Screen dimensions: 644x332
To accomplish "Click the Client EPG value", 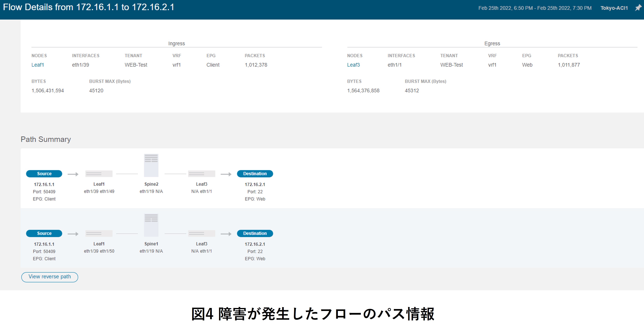I will pos(213,65).
